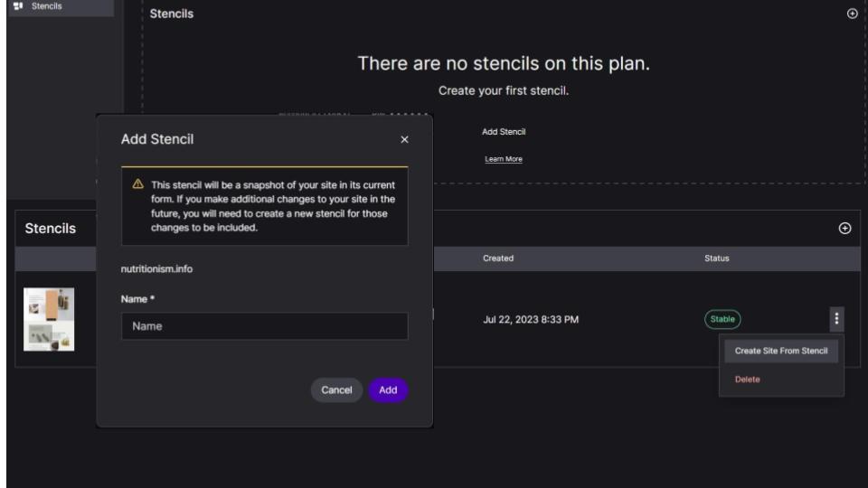
Task: Open the Stencils sidebar item
Action: pyautogui.click(x=60, y=6)
